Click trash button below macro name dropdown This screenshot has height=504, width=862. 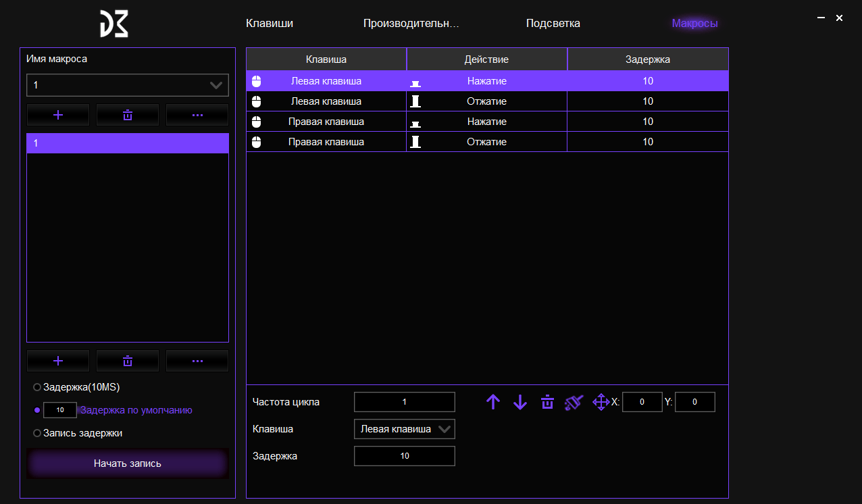[x=128, y=115]
